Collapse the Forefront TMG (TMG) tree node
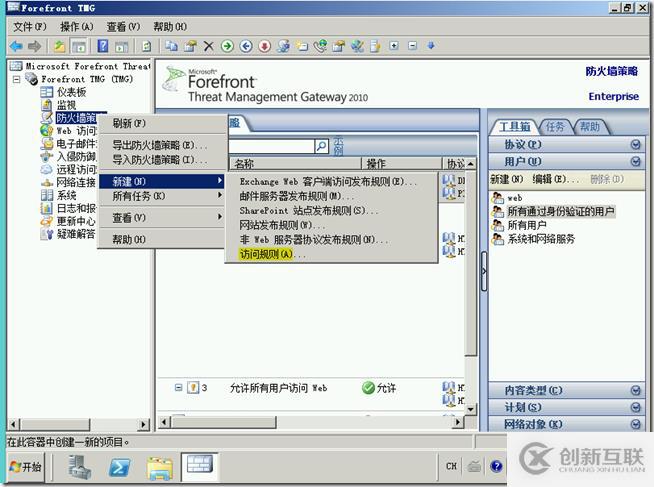This screenshot has height=487, width=654. tap(16, 79)
